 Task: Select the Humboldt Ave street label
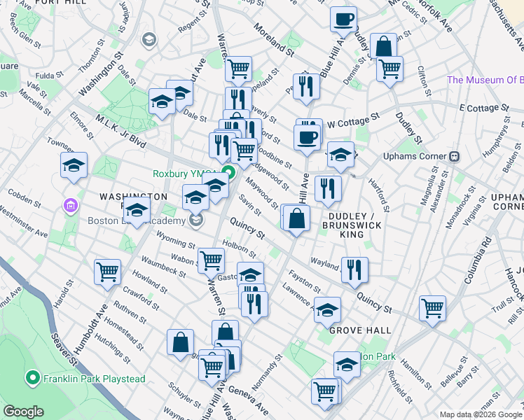[90, 329]
